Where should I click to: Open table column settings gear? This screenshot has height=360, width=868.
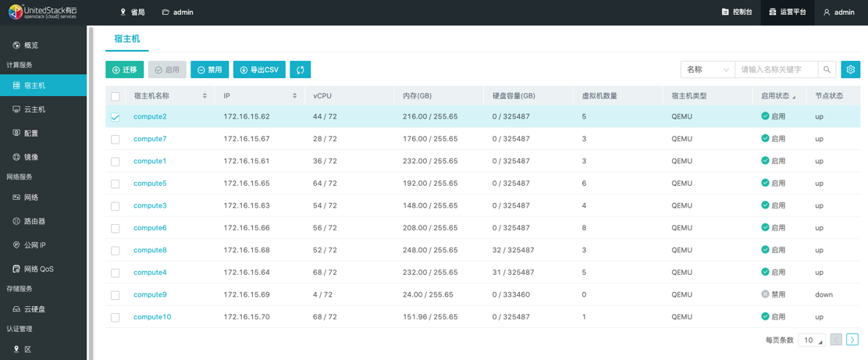click(851, 70)
